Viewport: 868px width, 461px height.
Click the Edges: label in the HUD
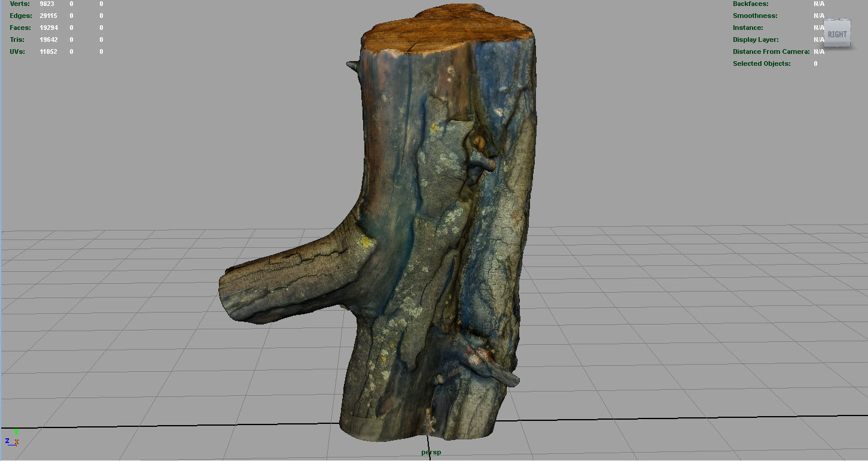(21, 16)
